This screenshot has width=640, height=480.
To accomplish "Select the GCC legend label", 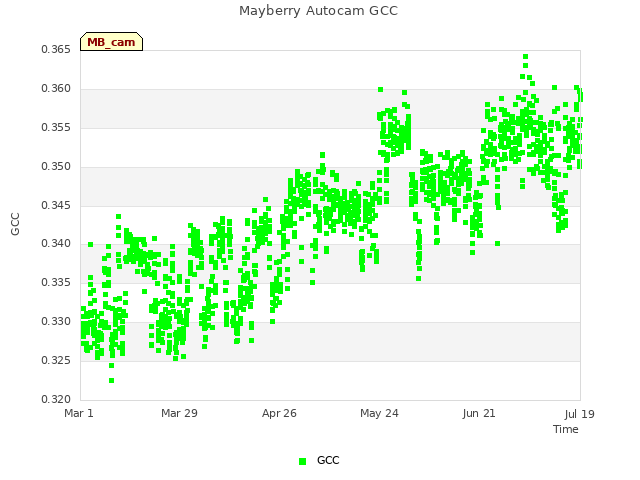I will (328, 460).
